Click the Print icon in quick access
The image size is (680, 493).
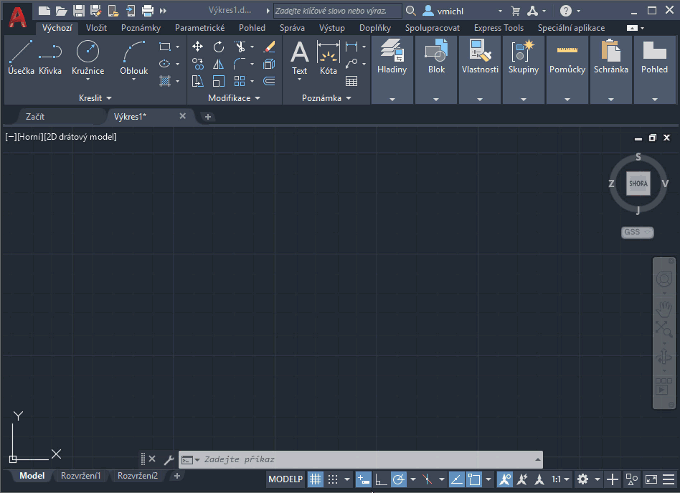click(147, 11)
